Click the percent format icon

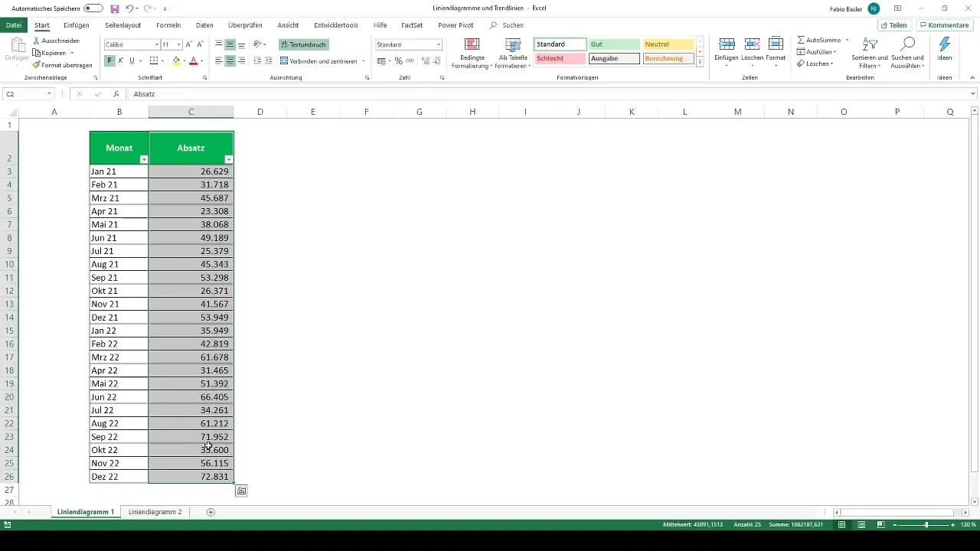click(398, 60)
